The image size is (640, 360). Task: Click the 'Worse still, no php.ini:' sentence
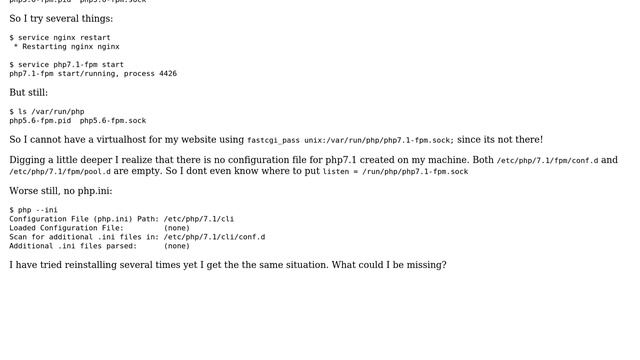(x=61, y=191)
